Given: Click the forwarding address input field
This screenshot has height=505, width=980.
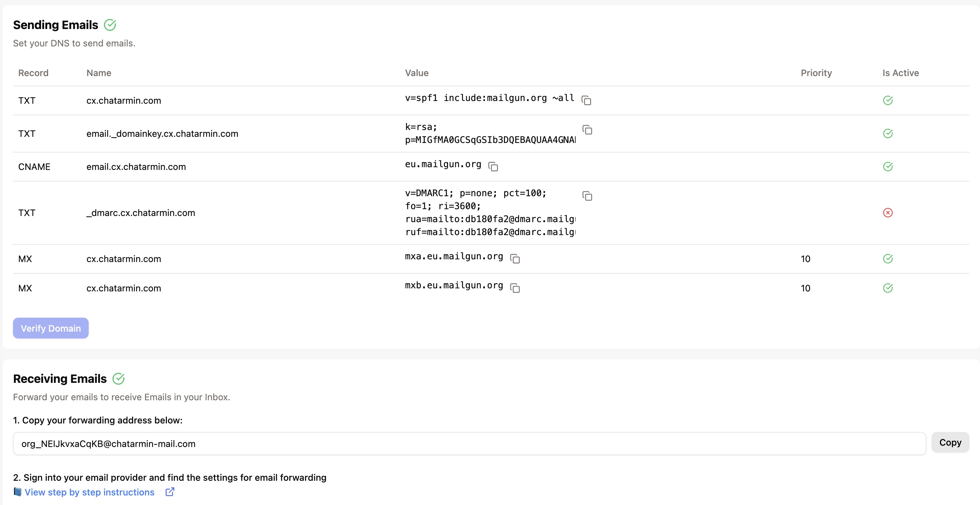Looking at the screenshot, I should (x=469, y=444).
